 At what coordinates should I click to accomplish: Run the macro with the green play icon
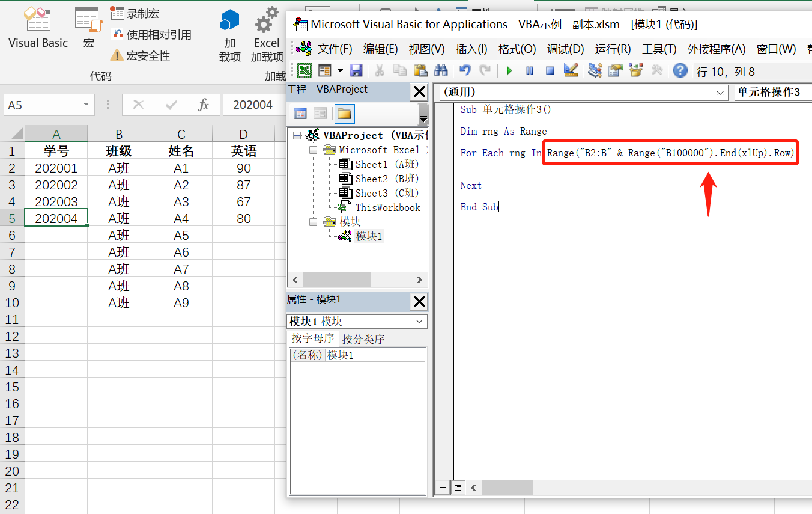pos(509,70)
